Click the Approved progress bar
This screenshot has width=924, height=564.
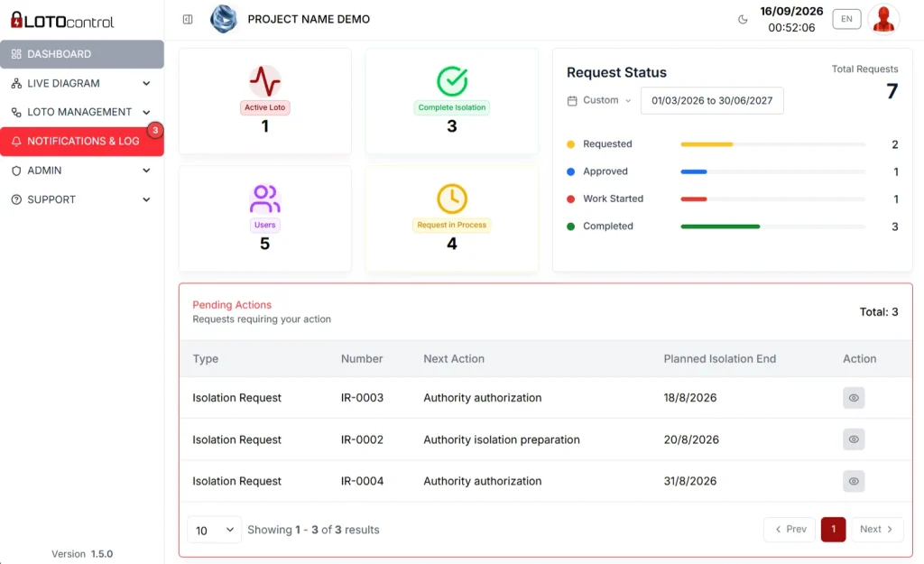[773, 171]
